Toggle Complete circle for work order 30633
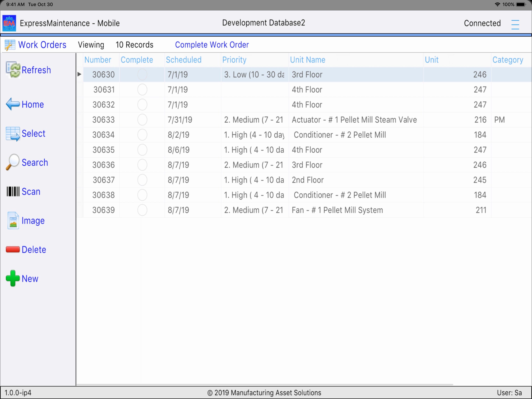The image size is (532, 399). pos(142,120)
